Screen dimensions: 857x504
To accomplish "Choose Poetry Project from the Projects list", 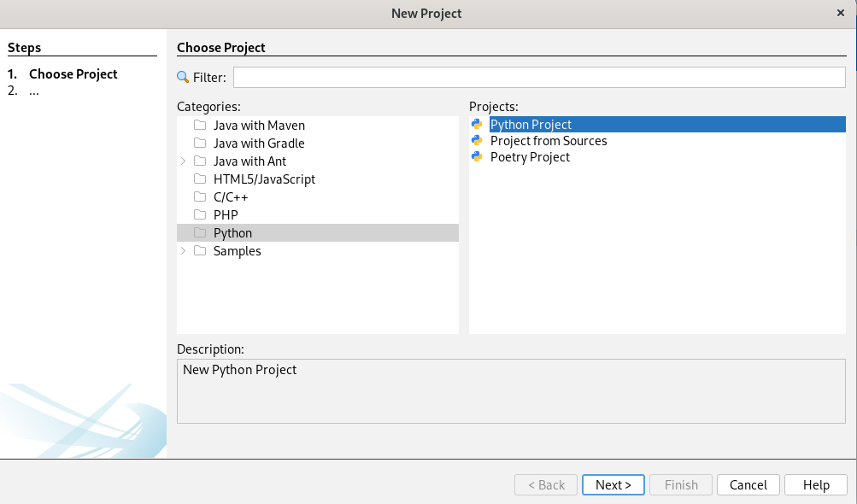I will click(530, 157).
